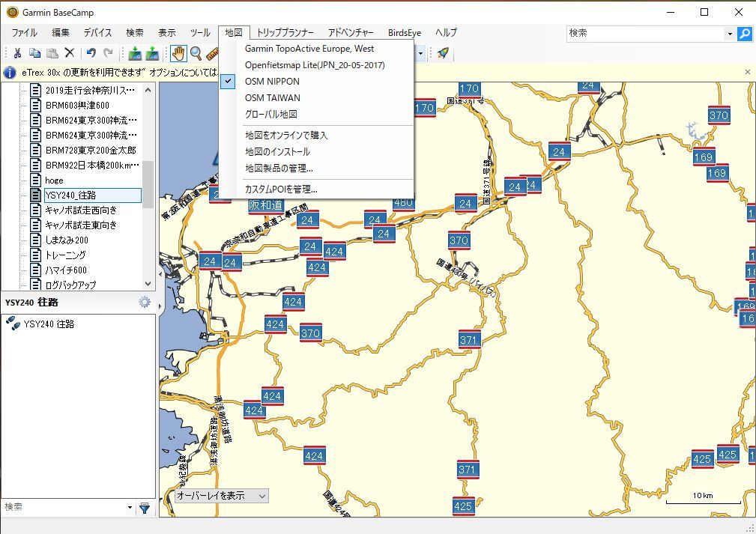Viewport: 756px width, 534px height.
Task: Select OSM NIPPON checked map
Action: [272, 82]
